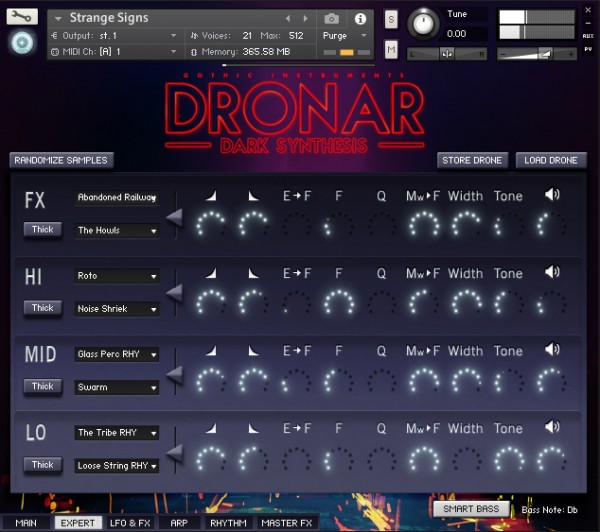The image size is (600, 532).
Task: Switch to the RHYTHM tab
Action: click(x=228, y=523)
